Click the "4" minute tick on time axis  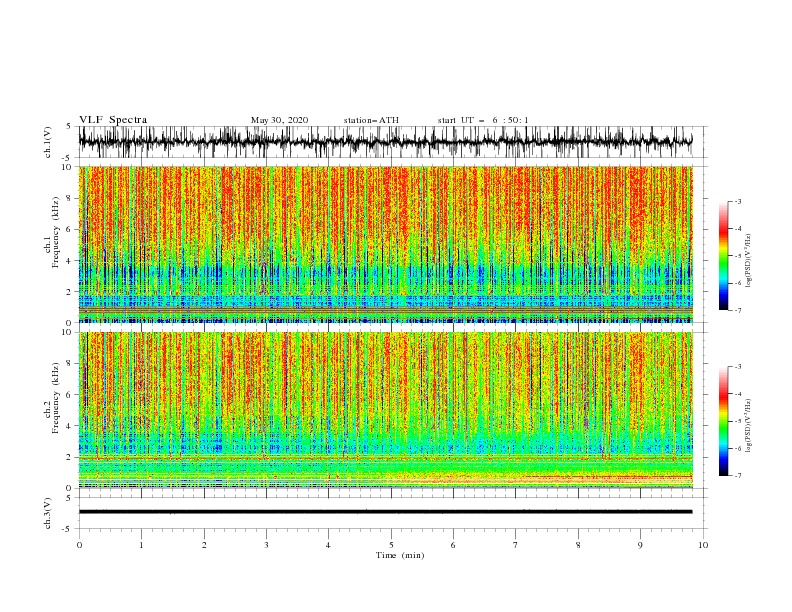pos(328,545)
